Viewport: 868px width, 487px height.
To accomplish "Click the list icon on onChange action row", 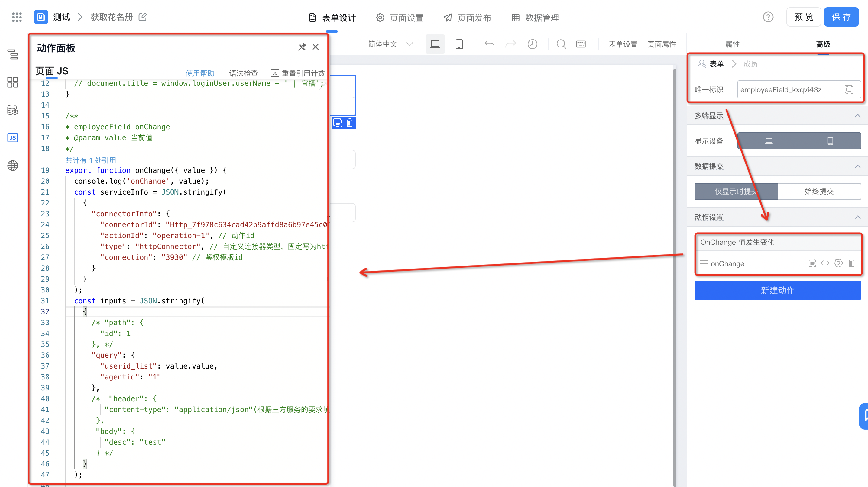I will (812, 263).
